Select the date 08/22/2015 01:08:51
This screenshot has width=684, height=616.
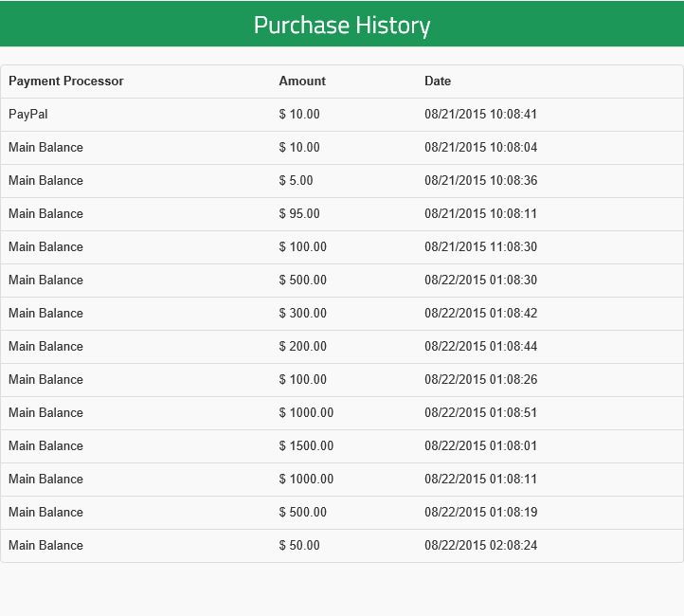coord(480,413)
